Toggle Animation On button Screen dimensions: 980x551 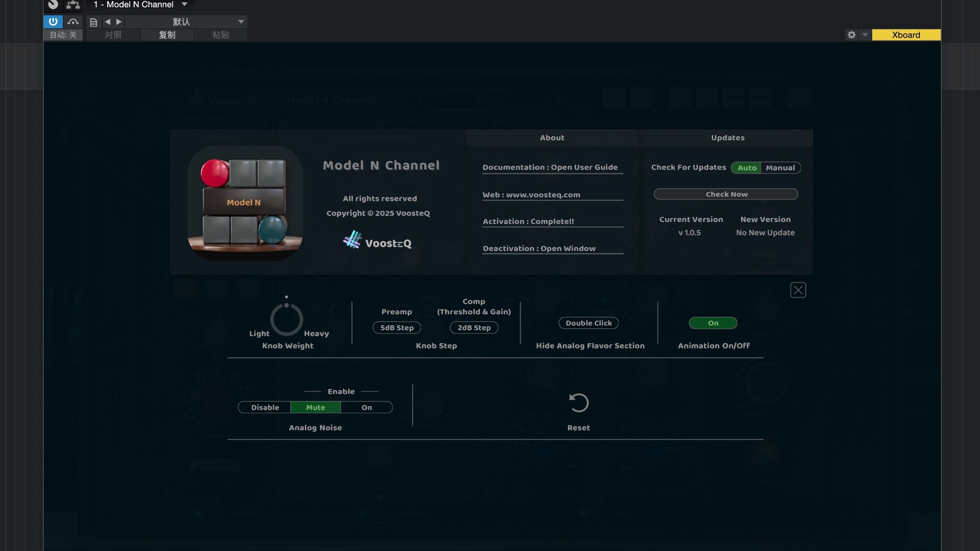[713, 323]
